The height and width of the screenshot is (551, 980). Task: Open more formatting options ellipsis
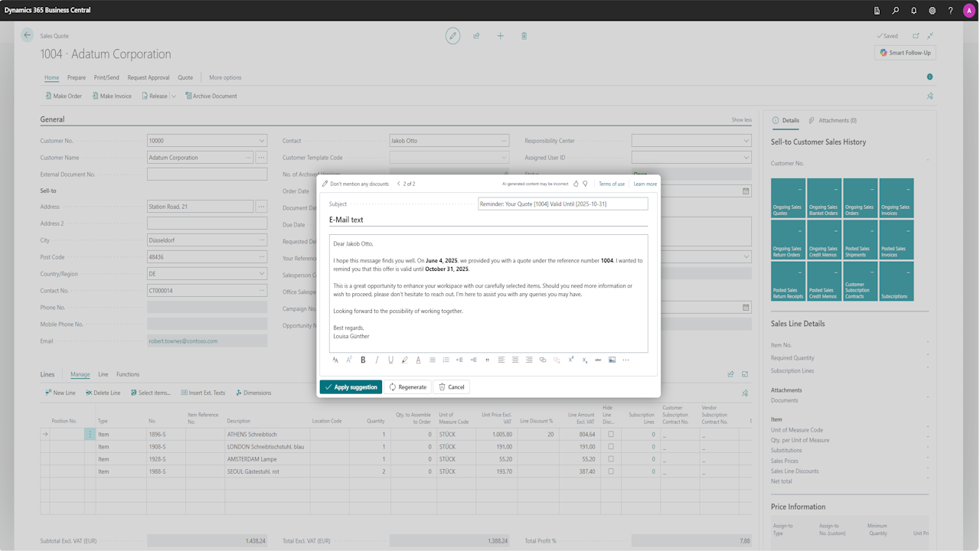click(626, 360)
